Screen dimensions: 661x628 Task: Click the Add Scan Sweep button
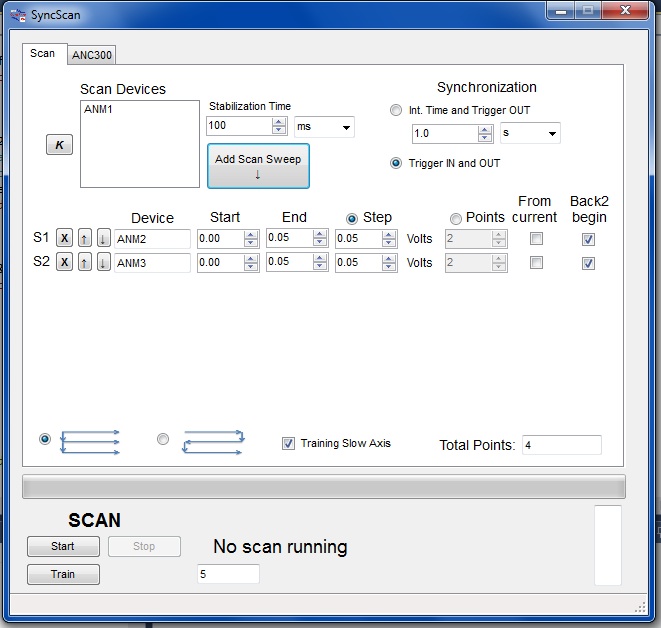[258, 165]
